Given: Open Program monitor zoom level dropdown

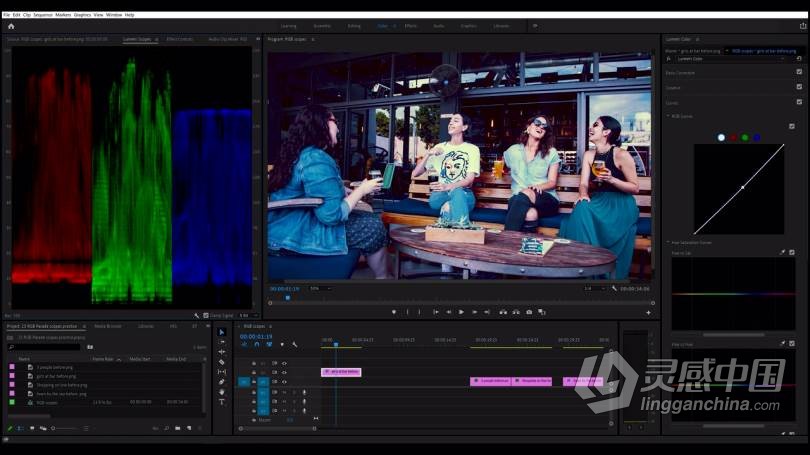Looking at the screenshot, I should [x=320, y=288].
